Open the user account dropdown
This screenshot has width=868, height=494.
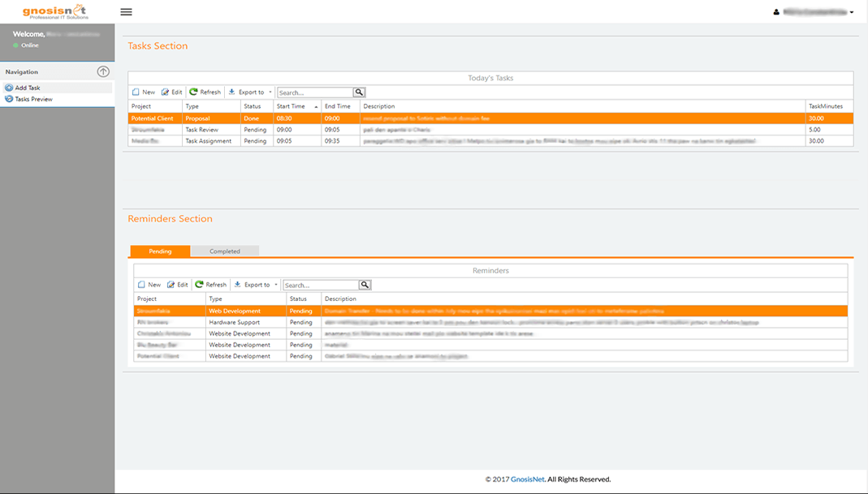(x=814, y=12)
